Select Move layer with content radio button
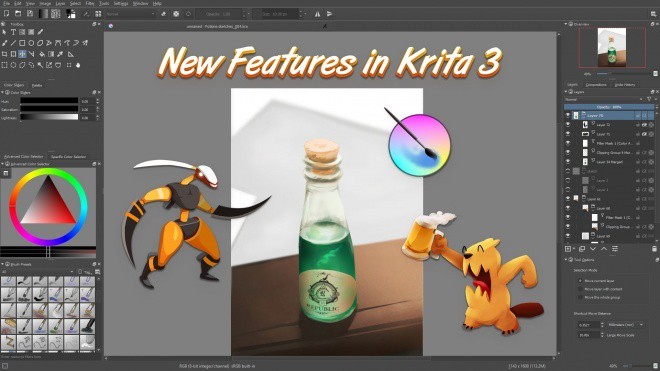The height and width of the screenshot is (371, 660). [580, 289]
